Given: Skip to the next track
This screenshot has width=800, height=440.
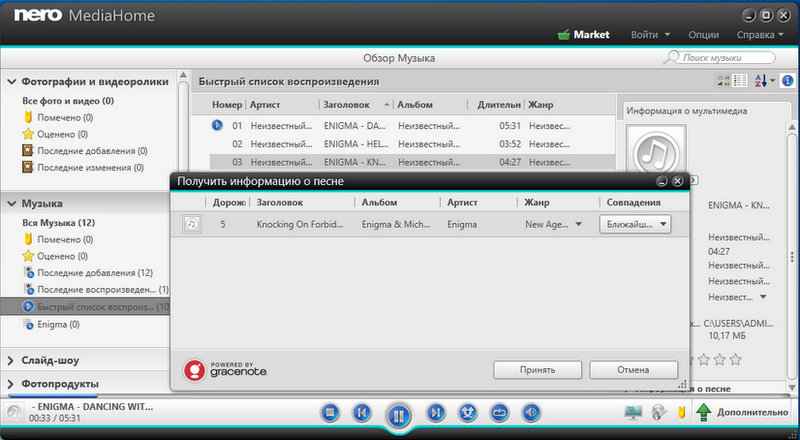Looking at the screenshot, I should click(x=435, y=412).
